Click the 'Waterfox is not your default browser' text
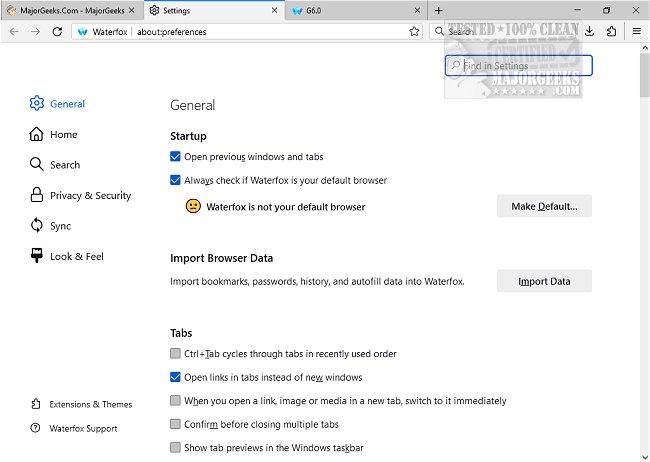Screen dimensions: 650x462 (286, 207)
